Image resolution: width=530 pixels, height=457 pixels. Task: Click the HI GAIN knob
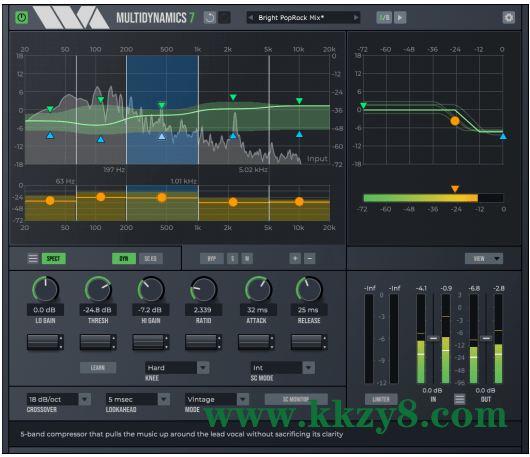pos(151,289)
